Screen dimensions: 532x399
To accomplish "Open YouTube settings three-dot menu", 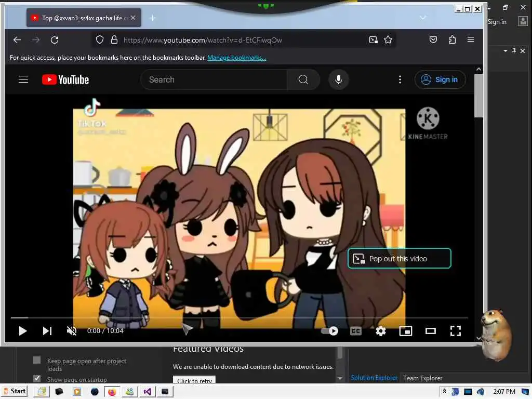I will pyautogui.click(x=400, y=79).
